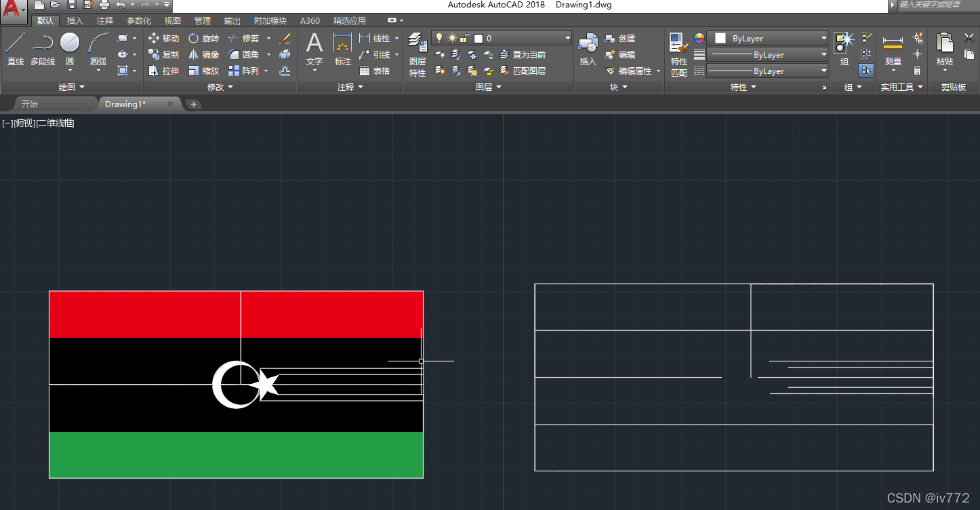Click the keyword search input field
Screen dimensions: 980x510
(x=937, y=5)
